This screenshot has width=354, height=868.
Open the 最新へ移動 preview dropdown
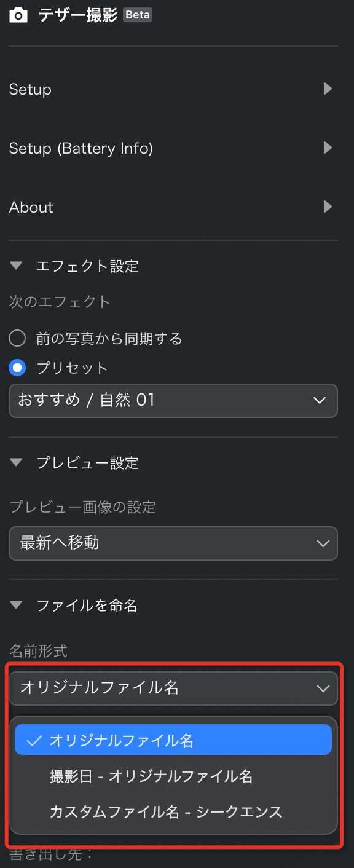[x=173, y=543]
